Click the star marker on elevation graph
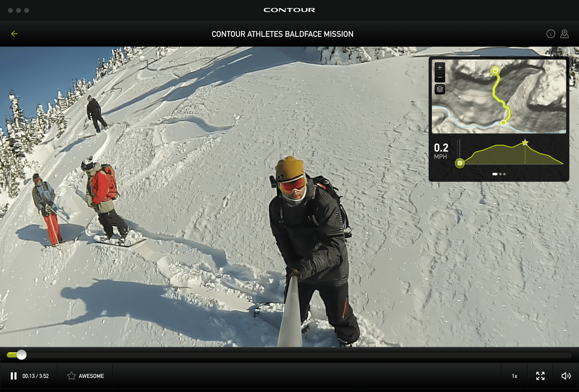The image size is (579, 392). pyautogui.click(x=525, y=143)
